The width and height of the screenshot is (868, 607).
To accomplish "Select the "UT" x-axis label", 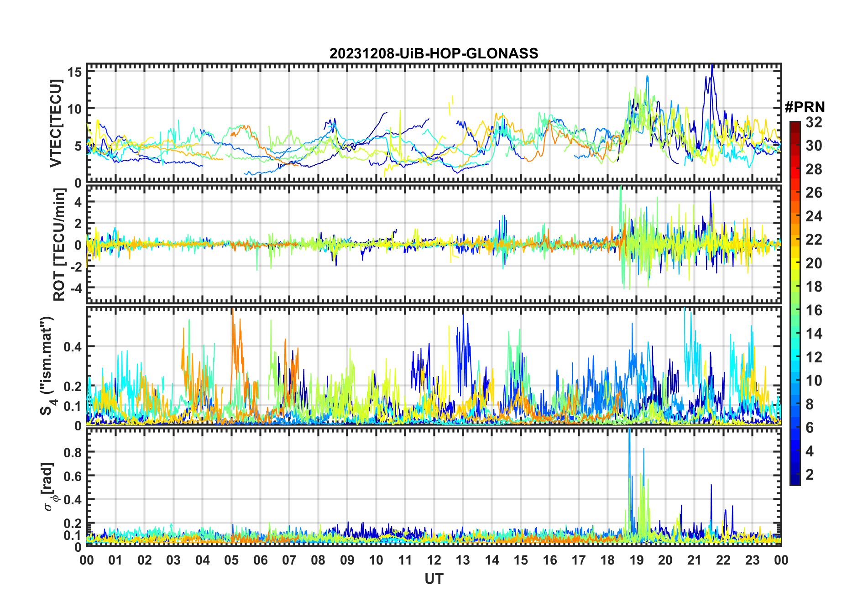I will 434,579.
